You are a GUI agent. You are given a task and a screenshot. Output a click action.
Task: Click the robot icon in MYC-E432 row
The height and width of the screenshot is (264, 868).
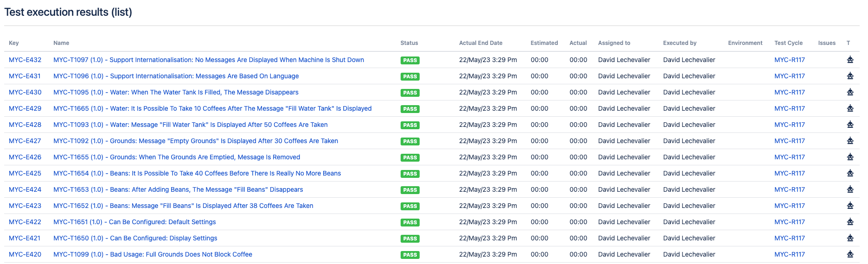pos(850,60)
